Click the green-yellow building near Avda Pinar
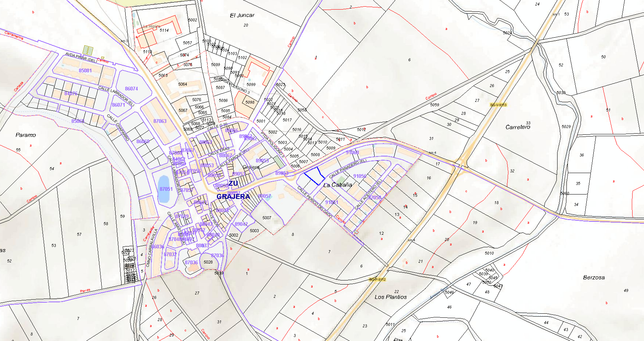 coord(88,50)
